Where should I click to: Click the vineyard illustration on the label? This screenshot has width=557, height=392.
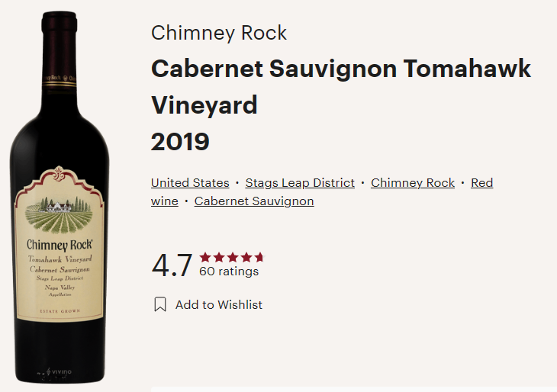(x=59, y=215)
